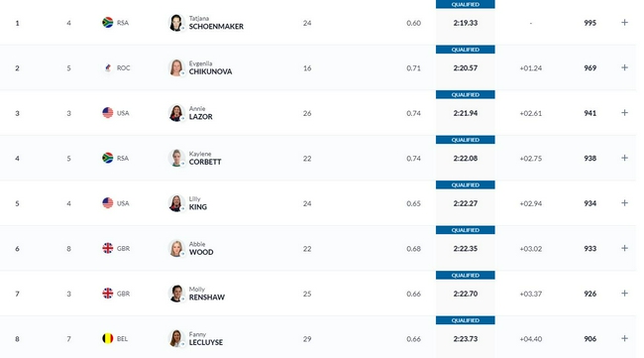Screen dimensions: 644x358
Task: Expand Lilly King's result row
Action: (624, 203)
